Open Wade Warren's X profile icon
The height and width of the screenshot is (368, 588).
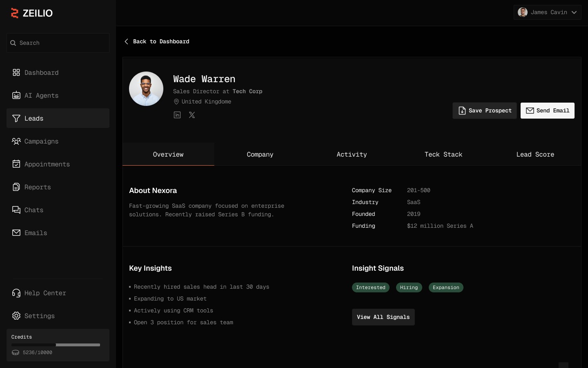192,115
